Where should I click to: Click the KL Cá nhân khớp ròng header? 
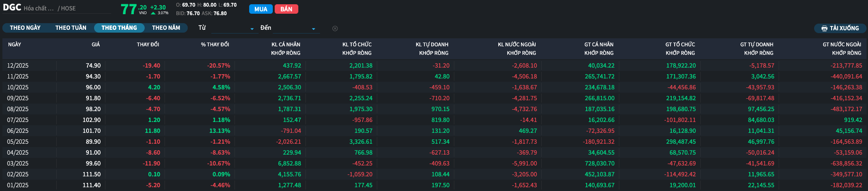pyautogui.click(x=286, y=49)
